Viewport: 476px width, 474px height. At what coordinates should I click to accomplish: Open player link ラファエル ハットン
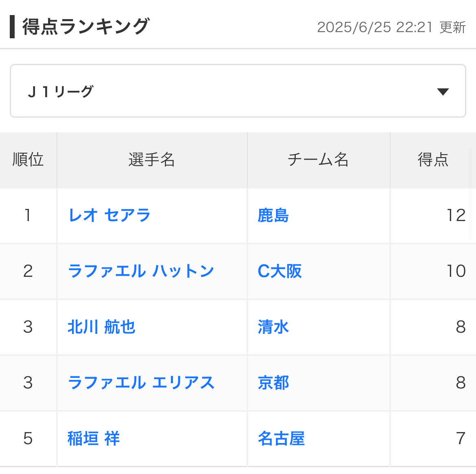(x=141, y=271)
